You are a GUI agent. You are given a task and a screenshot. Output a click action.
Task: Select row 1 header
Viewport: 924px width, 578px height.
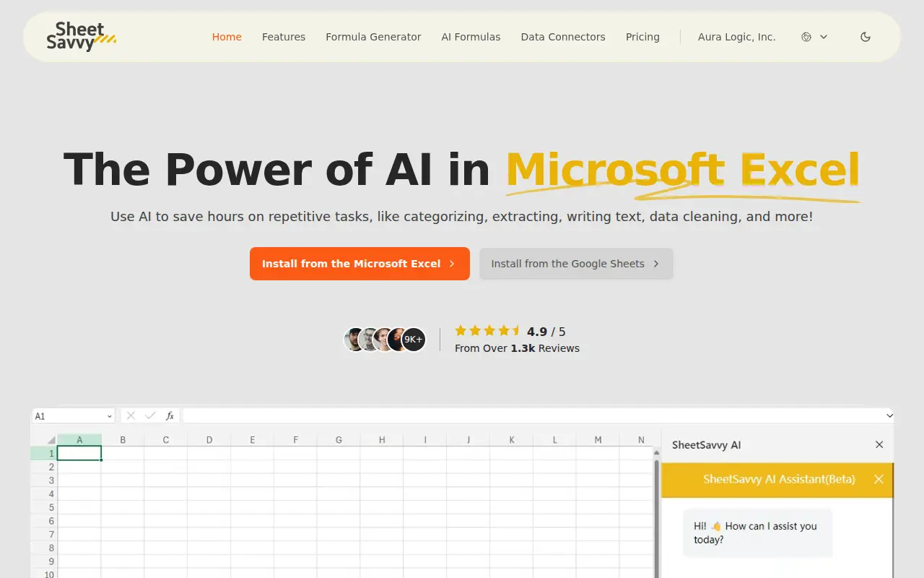(44, 454)
